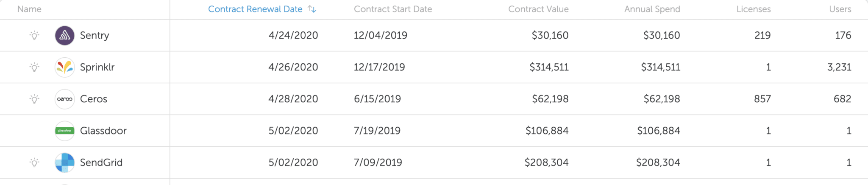Viewport: 868px width, 185px height.
Task: Select Sprinklr's contract value $314,511 cell
Action: pos(549,67)
